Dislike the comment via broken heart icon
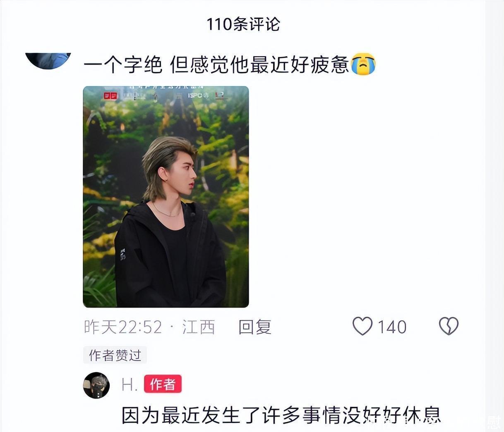This screenshot has height=432, width=504. 449,326
